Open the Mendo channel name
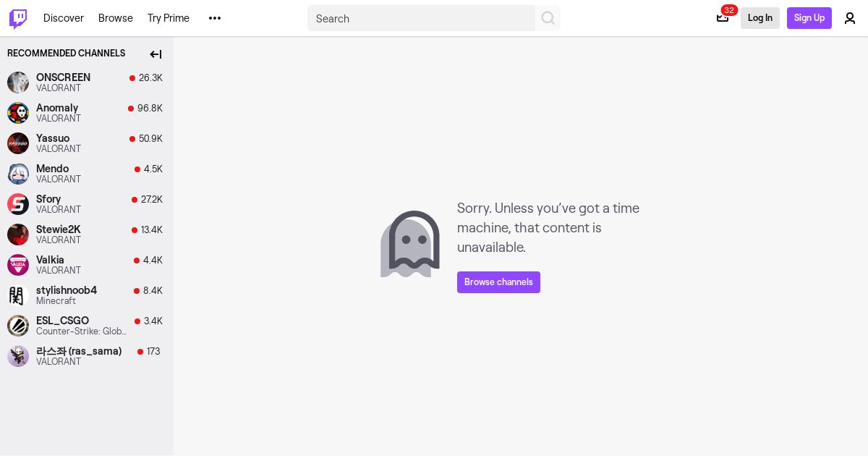Image resolution: width=868 pixels, height=456 pixels. tap(52, 169)
